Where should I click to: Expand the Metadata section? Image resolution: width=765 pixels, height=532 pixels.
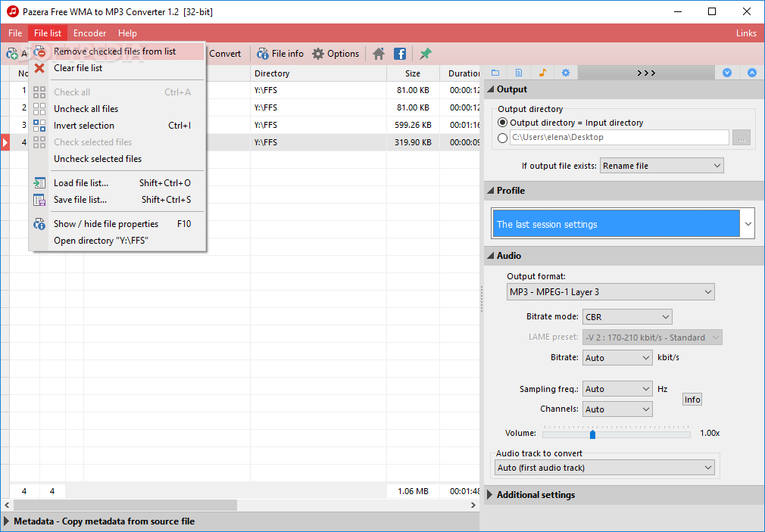click(x=6, y=521)
